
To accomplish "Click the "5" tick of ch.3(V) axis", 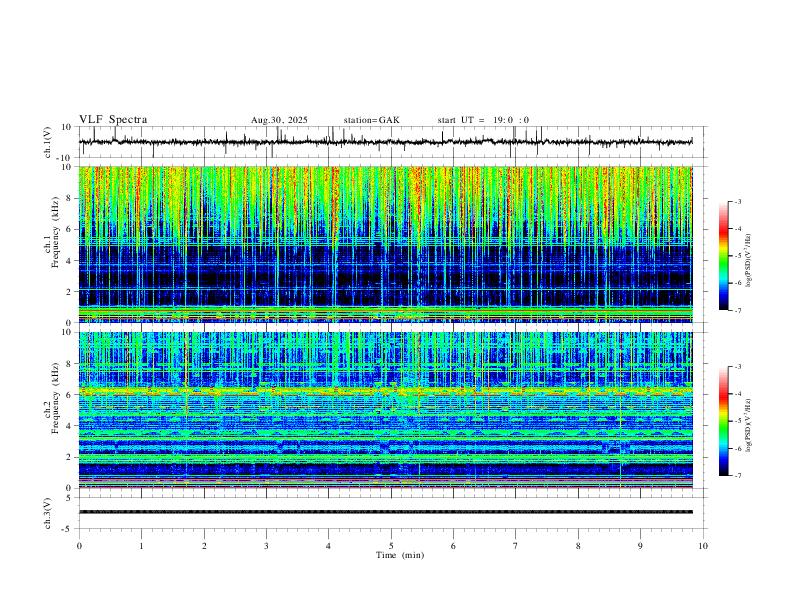I will [x=70, y=498].
